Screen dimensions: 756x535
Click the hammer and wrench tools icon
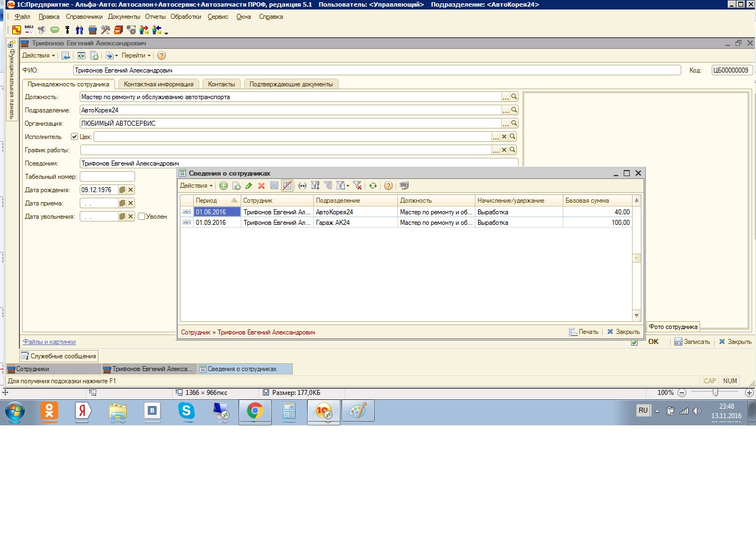tap(105, 30)
